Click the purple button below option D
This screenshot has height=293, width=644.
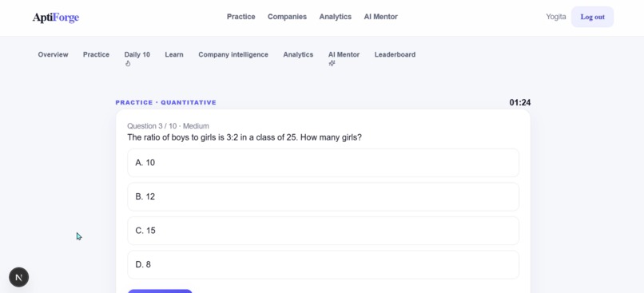(160, 291)
